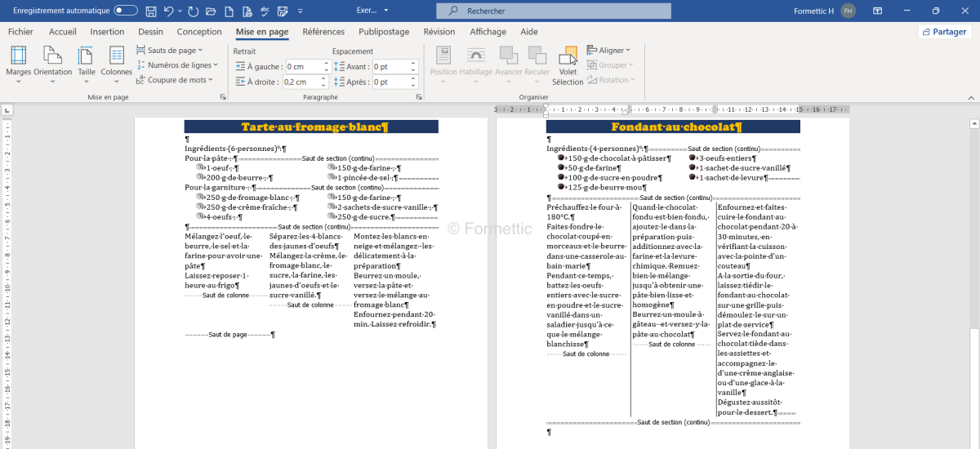
Task: Open the Marges (margins) menu
Action: click(18, 61)
